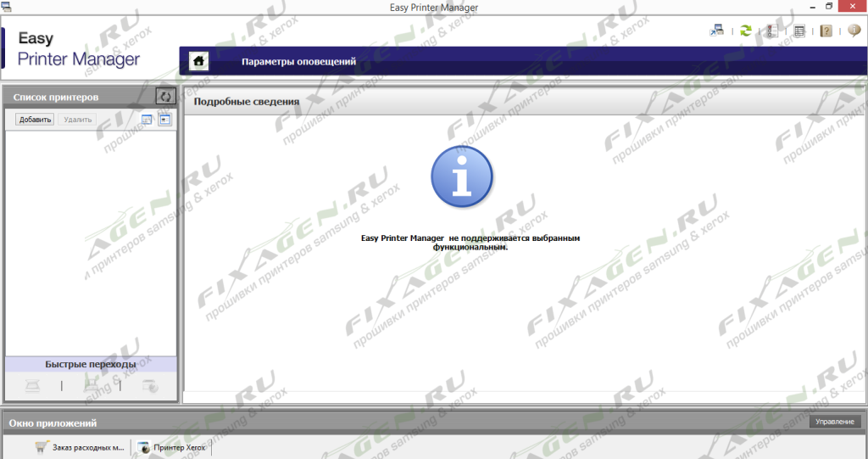
Task: Minimize the Easy Printer Manager window
Action: click(x=811, y=7)
